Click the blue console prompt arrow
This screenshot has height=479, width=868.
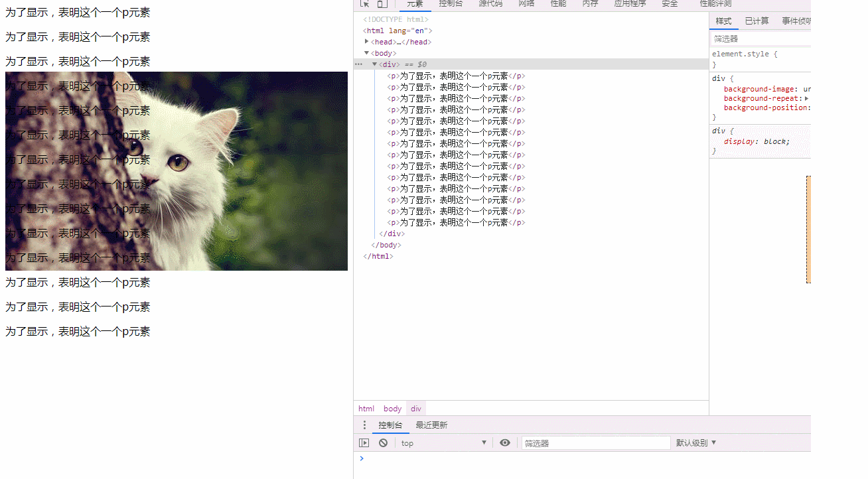pyautogui.click(x=362, y=458)
